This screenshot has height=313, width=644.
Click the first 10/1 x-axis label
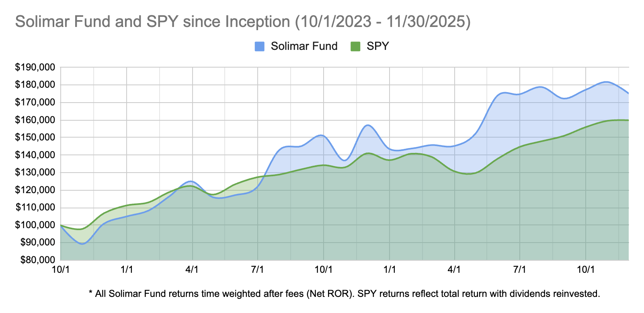61,270
